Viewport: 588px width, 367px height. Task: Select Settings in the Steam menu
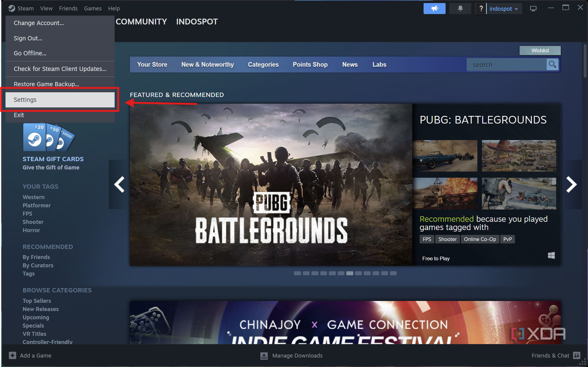60,100
